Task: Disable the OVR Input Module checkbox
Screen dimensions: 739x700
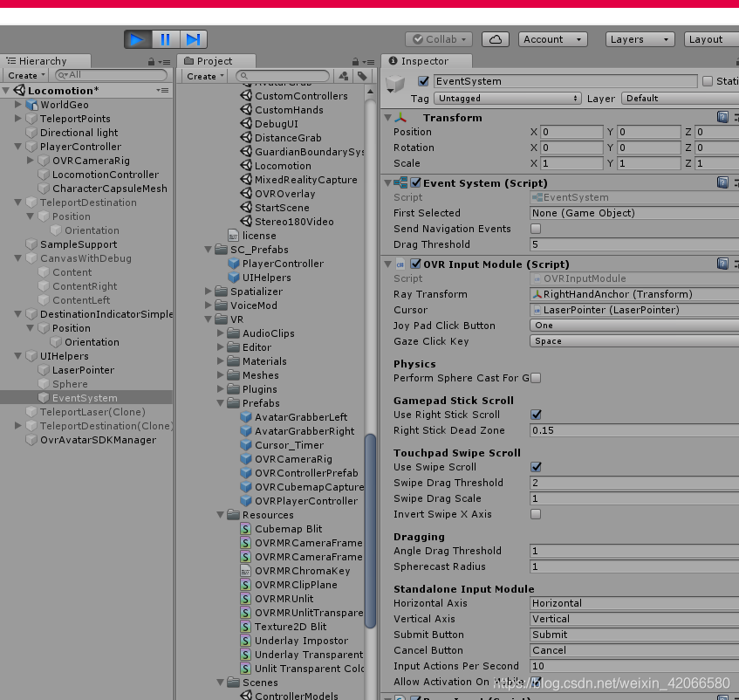Action: tap(415, 264)
